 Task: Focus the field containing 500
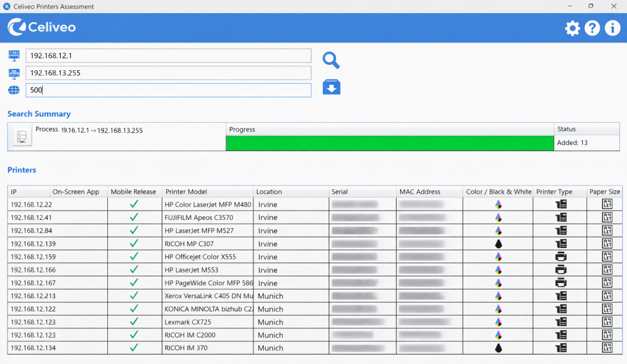click(x=168, y=90)
